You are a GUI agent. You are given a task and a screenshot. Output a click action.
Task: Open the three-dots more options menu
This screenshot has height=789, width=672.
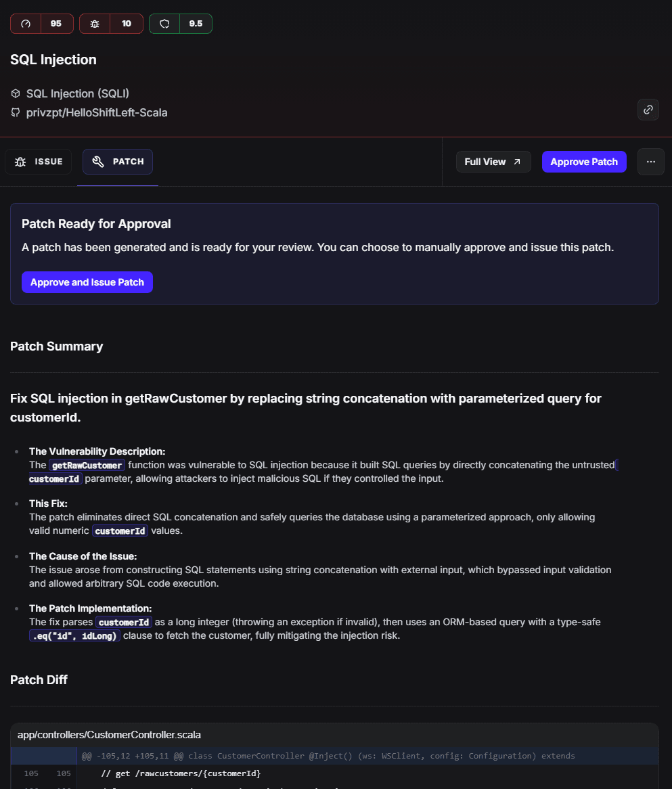[650, 162]
